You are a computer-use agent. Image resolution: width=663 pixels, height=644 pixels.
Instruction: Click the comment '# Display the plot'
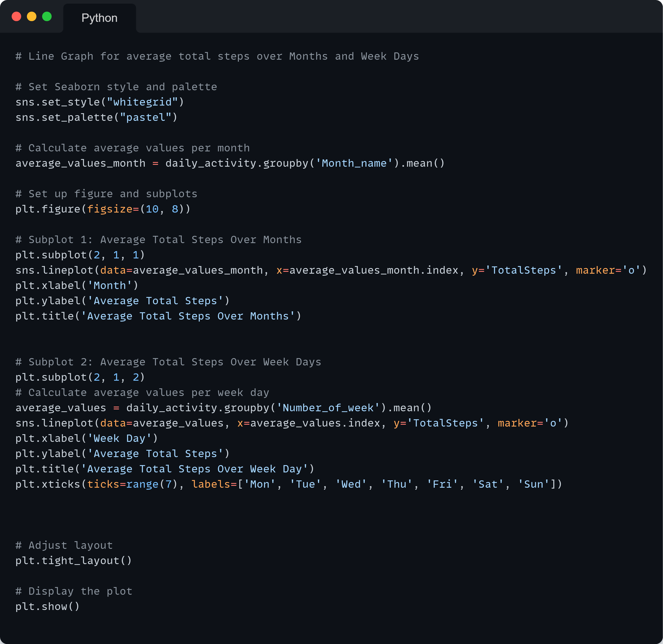[74, 591]
